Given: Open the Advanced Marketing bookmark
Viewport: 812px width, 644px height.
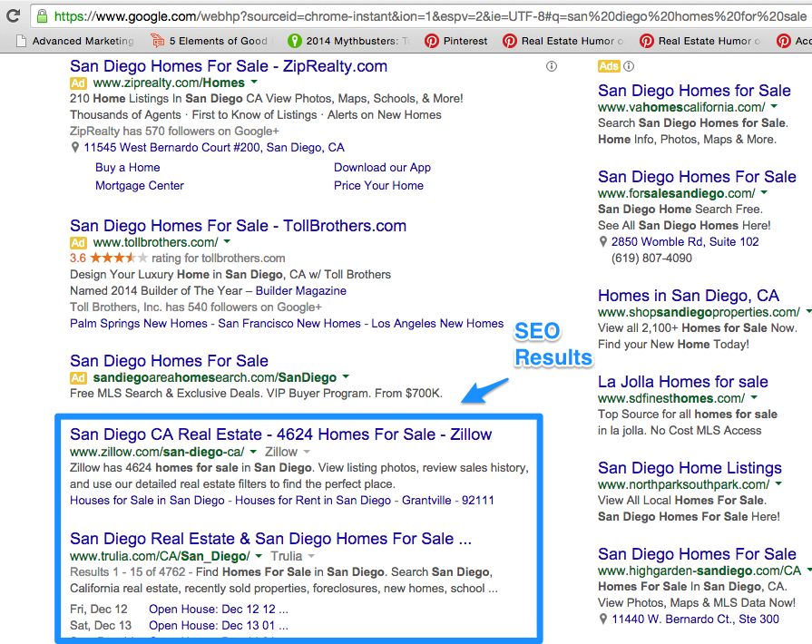Looking at the screenshot, I should click(75, 41).
